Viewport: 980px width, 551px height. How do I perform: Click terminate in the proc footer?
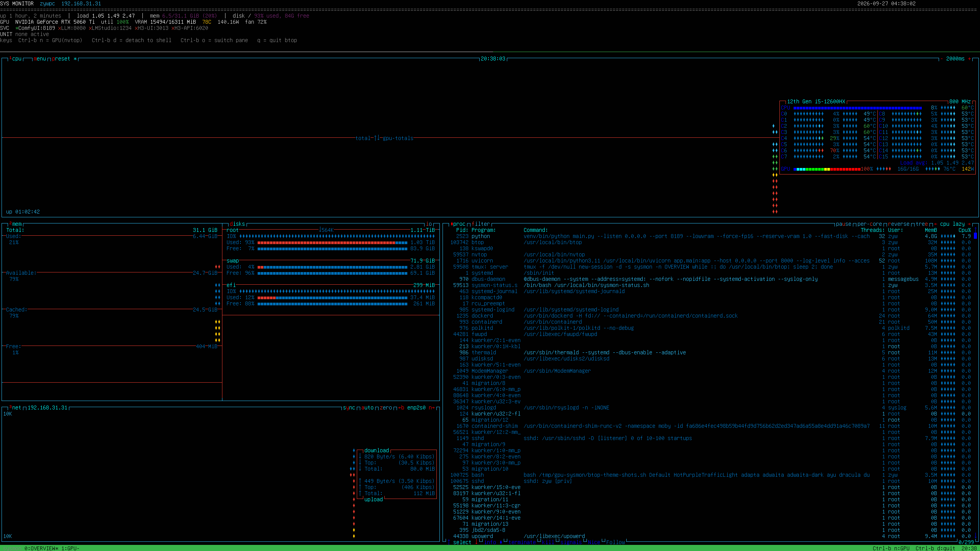point(522,542)
